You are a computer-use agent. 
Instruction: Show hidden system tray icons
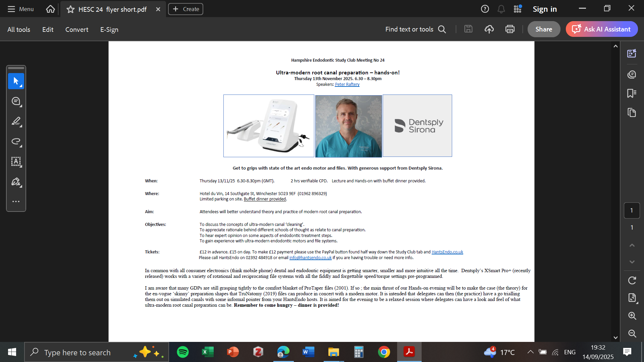pos(530,352)
